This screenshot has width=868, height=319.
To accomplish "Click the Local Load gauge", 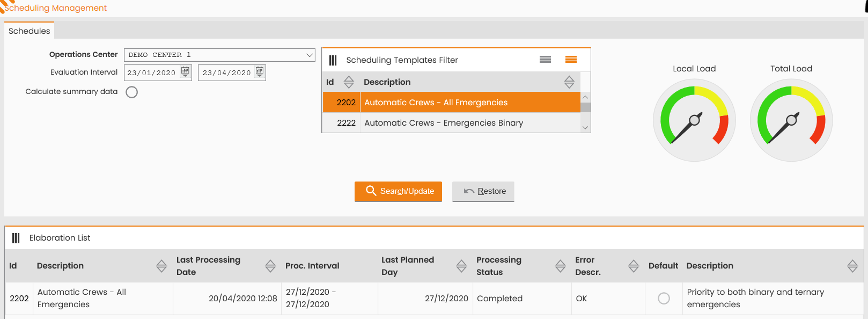I will [694, 120].
